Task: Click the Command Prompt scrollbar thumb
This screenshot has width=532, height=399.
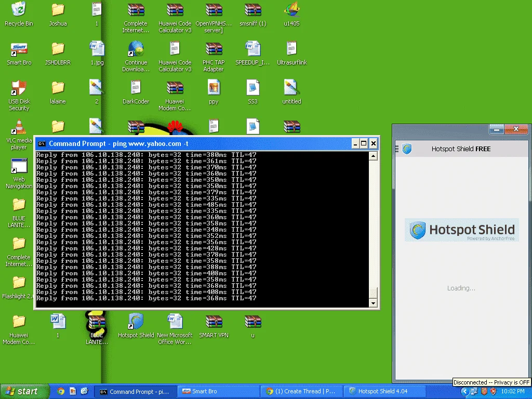Action: click(x=373, y=293)
